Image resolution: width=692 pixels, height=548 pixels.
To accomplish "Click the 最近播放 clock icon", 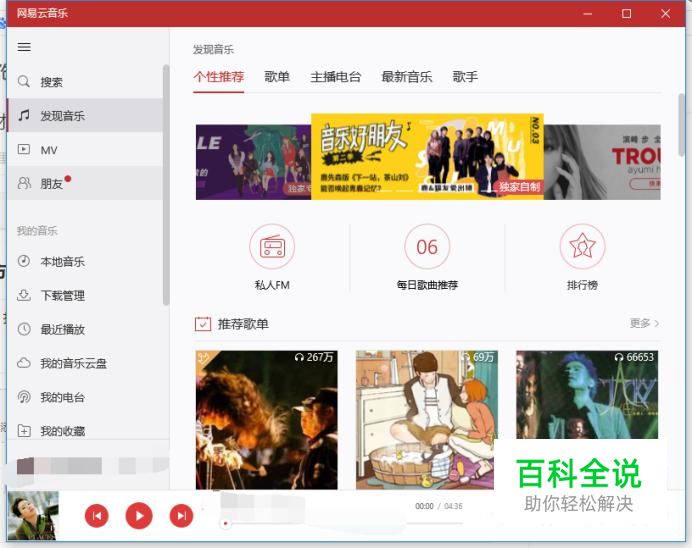I will point(24,329).
